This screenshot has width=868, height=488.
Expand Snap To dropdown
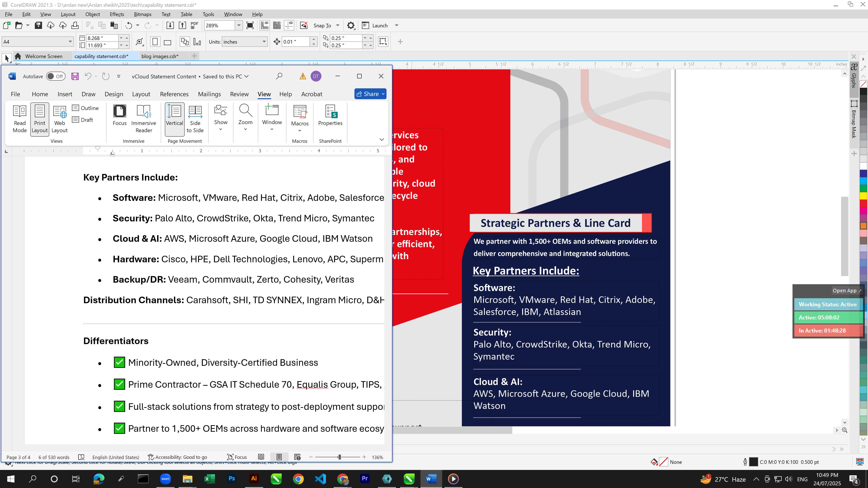[338, 25]
